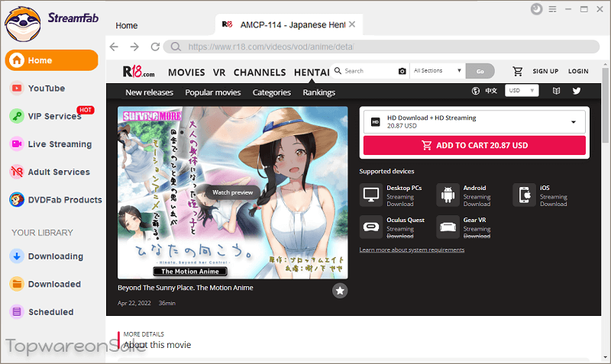
Task: Reload the current page
Action: click(155, 47)
